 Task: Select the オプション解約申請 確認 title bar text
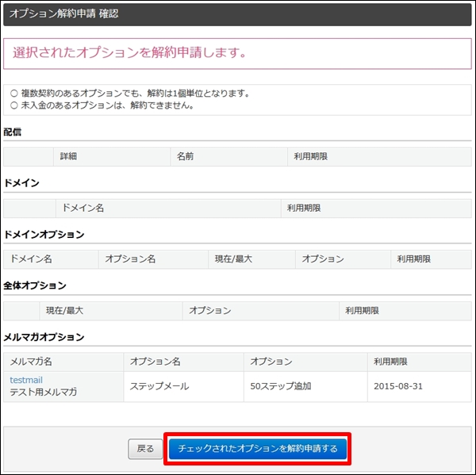coord(63,13)
